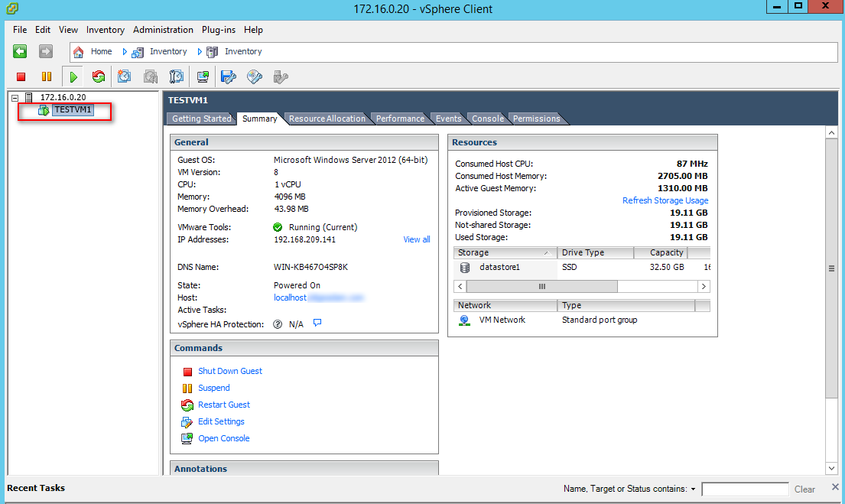The width and height of the screenshot is (845, 504).
Task: Take a snapshot using the toolbar icon
Action: tap(124, 77)
